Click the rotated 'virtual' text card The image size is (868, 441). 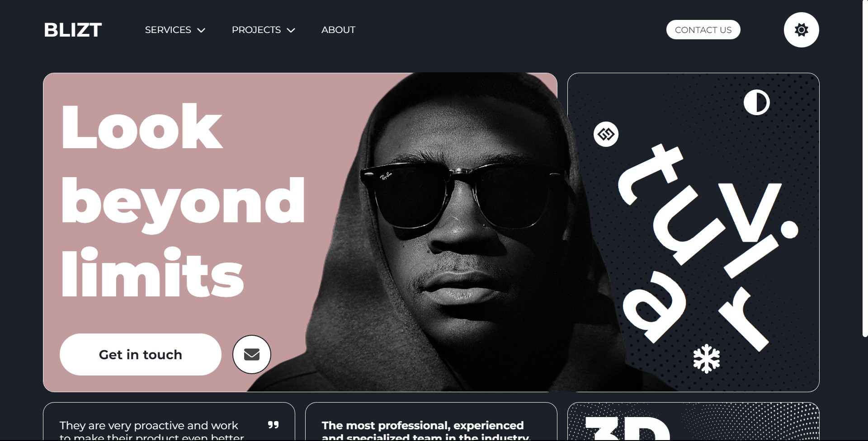(693, 232)
